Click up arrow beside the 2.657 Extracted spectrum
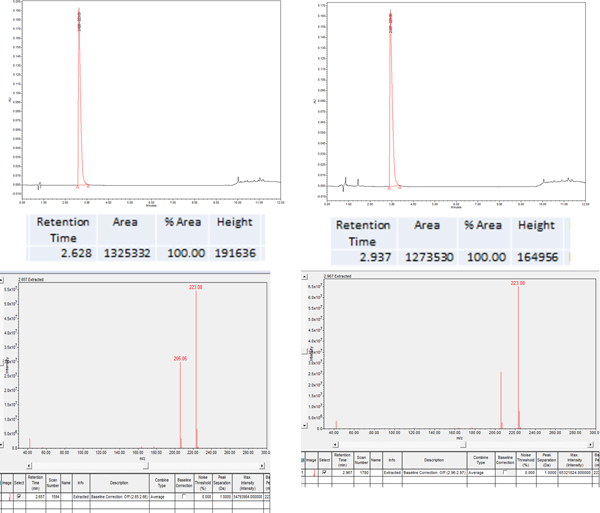600x513 pixels. pyautogui.click(x=1, y=280)
